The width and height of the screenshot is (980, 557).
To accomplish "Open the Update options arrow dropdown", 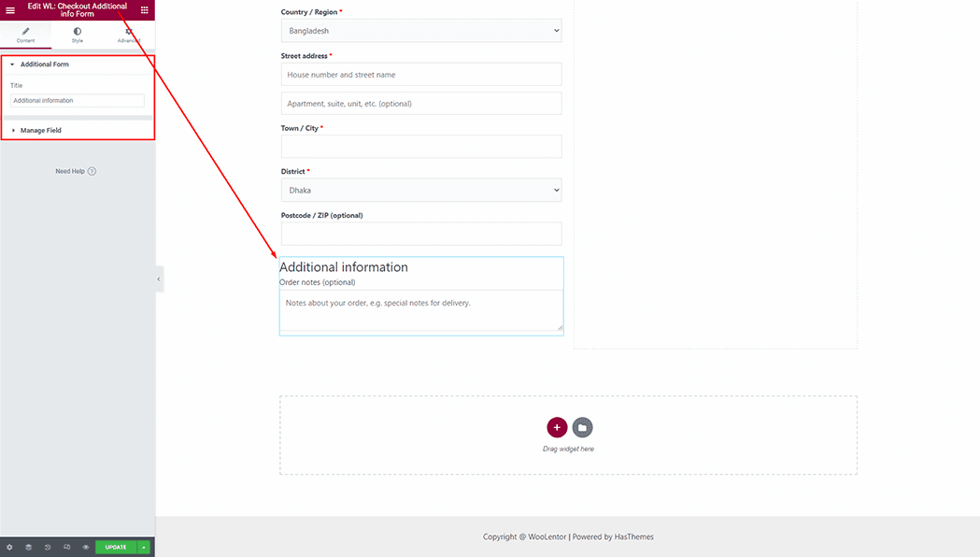I will tap(143, 547).
